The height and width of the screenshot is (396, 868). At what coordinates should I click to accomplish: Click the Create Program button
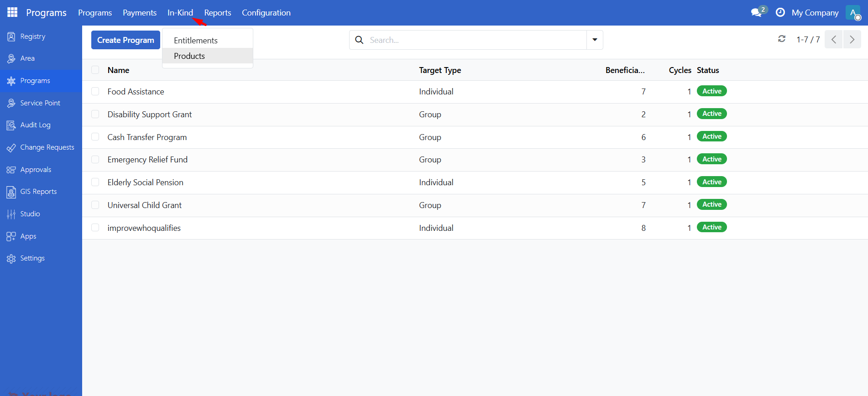[125, 40]
